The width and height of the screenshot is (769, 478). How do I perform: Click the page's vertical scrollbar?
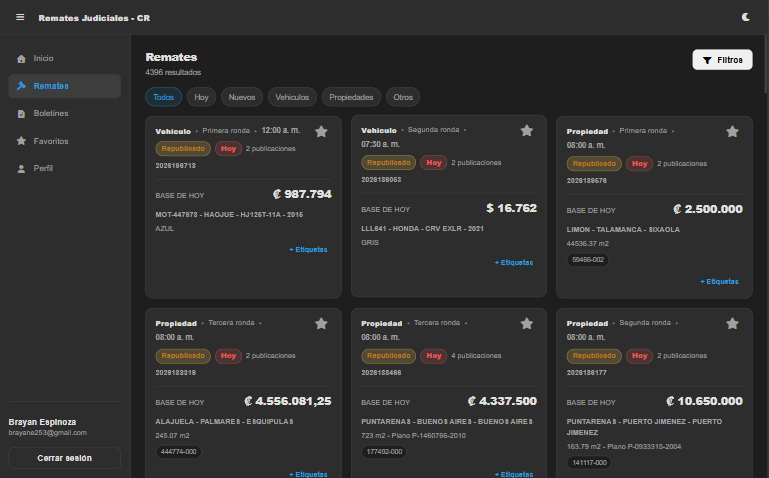[x=766, y=64]
